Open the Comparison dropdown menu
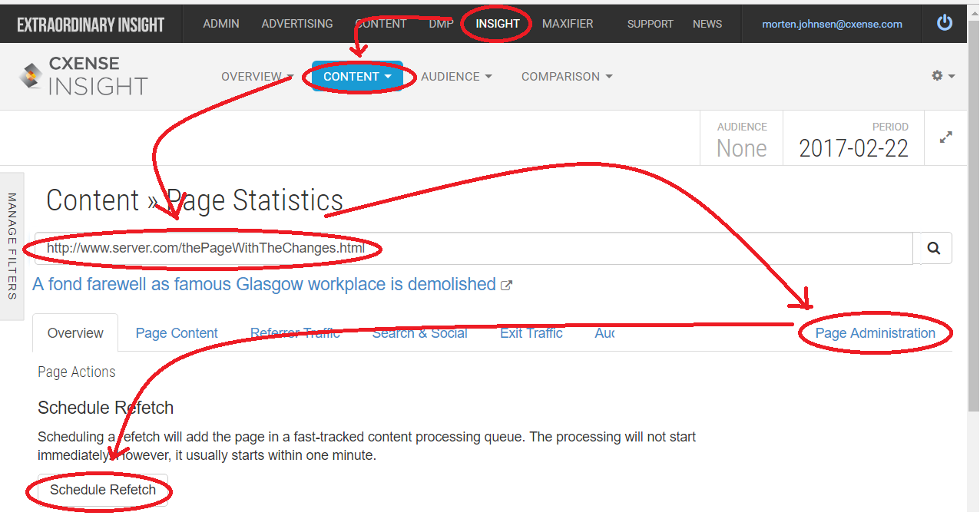 coord(567,77)
